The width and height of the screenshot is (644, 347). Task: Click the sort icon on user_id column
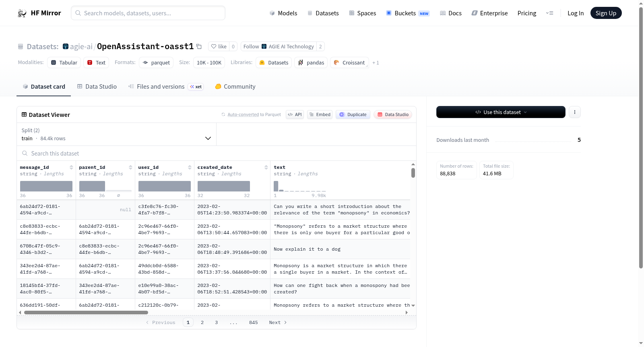click(x=190, y=167)
